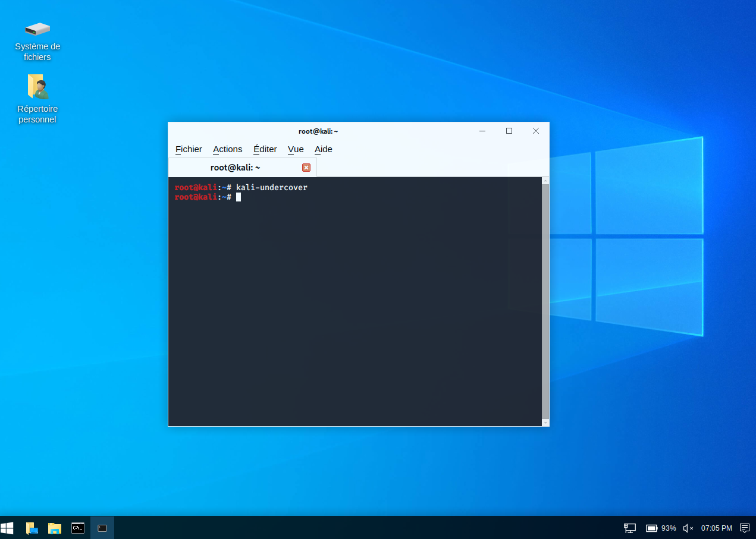The image size is (756, 539).
Task: Close the root@kali tab with red X
Action: click(306, 168)
